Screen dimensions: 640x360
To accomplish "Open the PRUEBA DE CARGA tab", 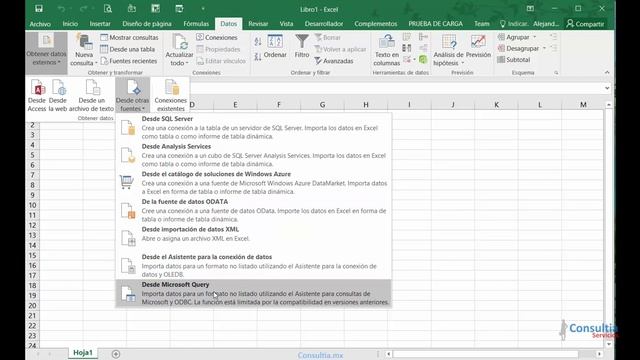I will [x=436, y=24].
